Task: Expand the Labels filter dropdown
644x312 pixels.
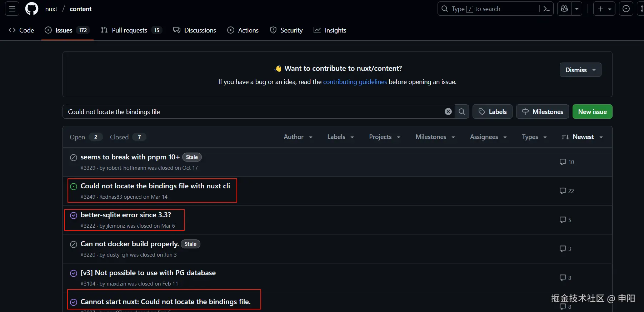Action: coord(341,137)
